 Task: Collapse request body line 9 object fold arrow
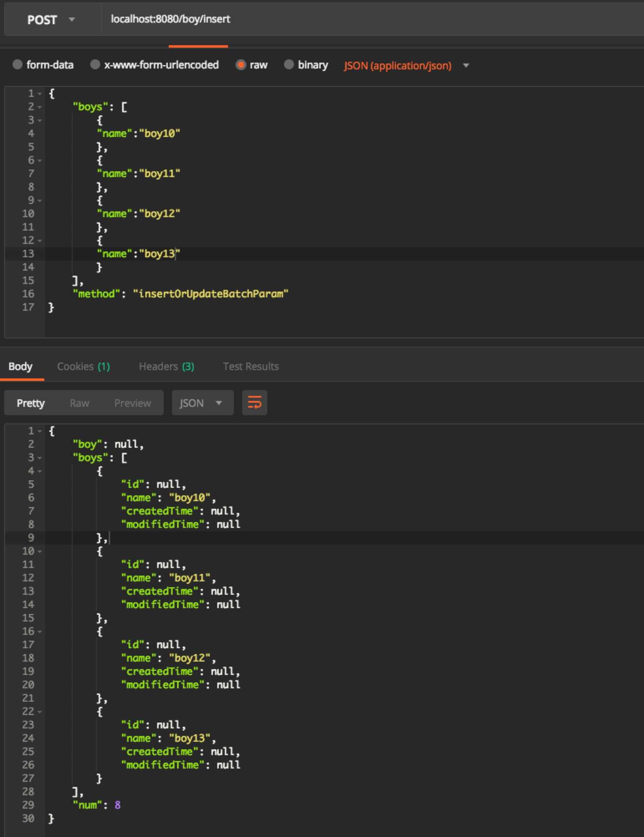40,200
